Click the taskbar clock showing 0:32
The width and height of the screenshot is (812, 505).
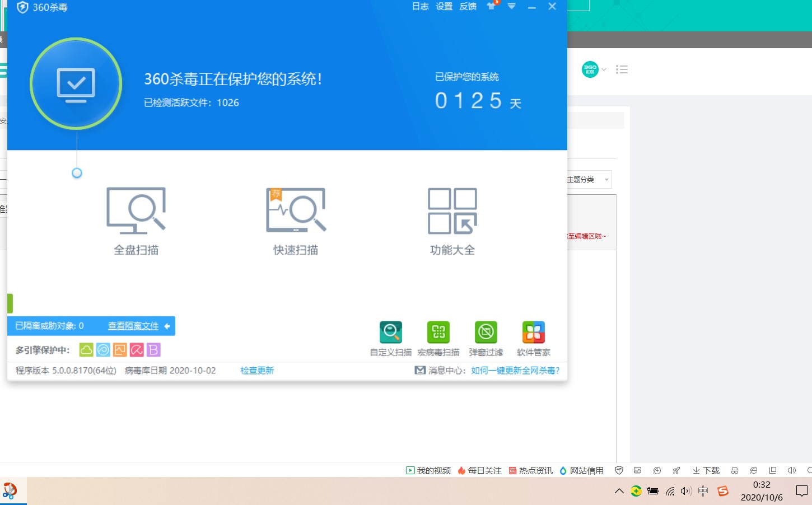click(762, 491)
